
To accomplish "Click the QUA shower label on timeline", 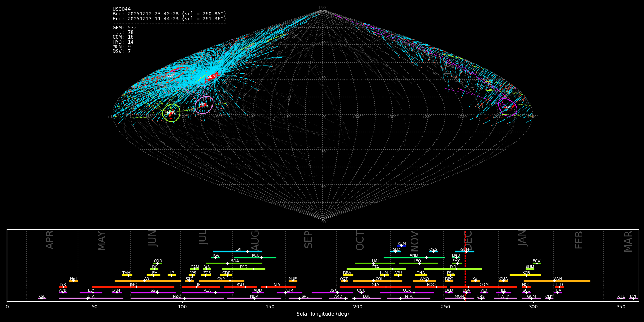I will 503,279.
